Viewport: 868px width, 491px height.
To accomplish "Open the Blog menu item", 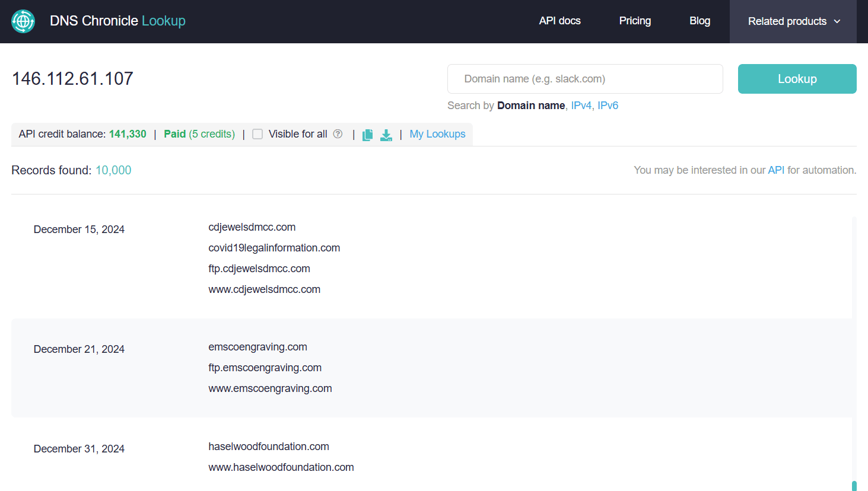I will 700,21.
